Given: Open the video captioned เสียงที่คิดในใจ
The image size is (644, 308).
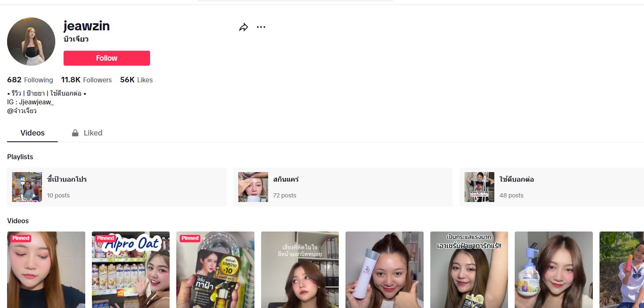Looking at the screenshot, I should pos(300,270).
